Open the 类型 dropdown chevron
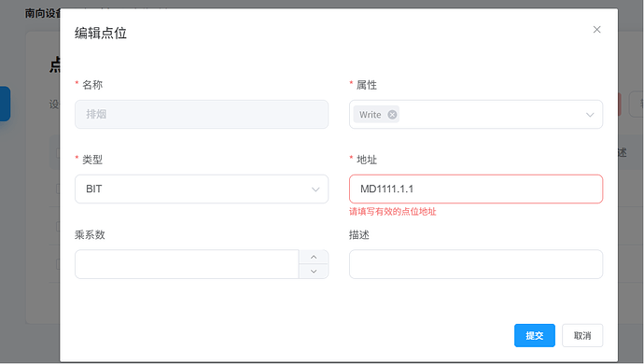 click(x=315, y=189)
